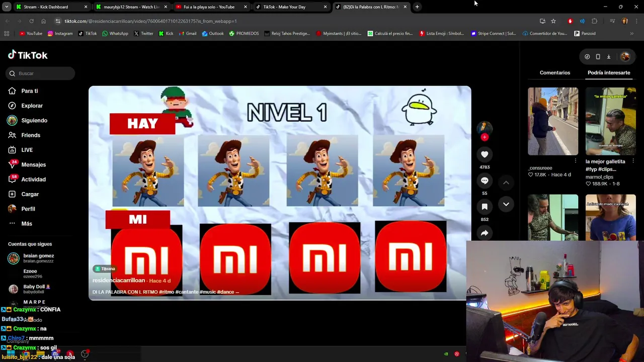The height and width of the screenshot is (362, 644).
Task: Switch to maurybjs12 Stream browser tab
Action: point(130,7)
